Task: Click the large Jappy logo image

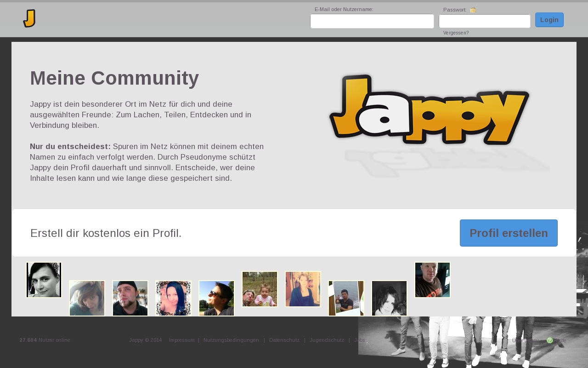Action: 430,110
